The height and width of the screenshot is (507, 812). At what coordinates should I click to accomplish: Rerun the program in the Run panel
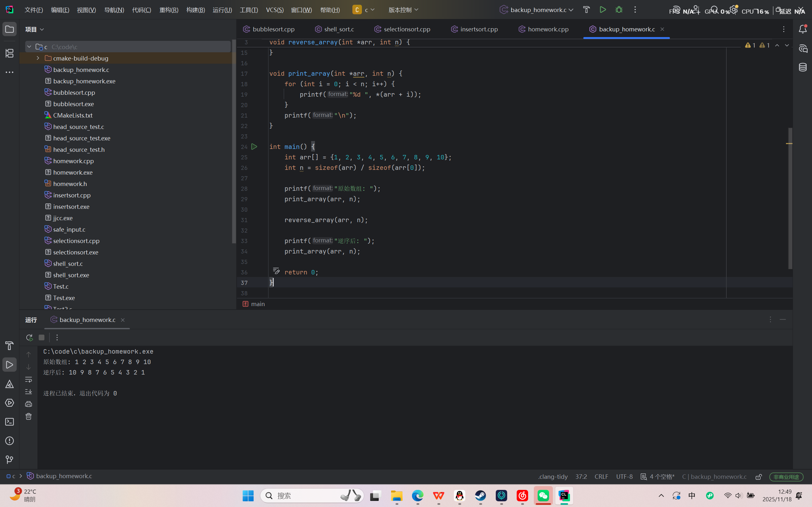click(x=29, y=337)
